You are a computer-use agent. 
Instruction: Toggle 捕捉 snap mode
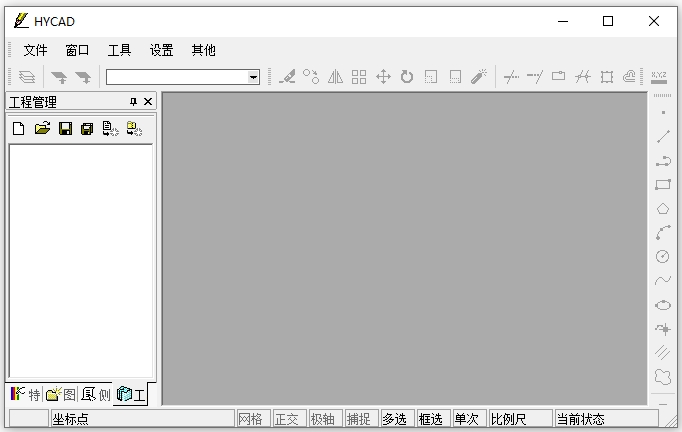tap(361, 419)
